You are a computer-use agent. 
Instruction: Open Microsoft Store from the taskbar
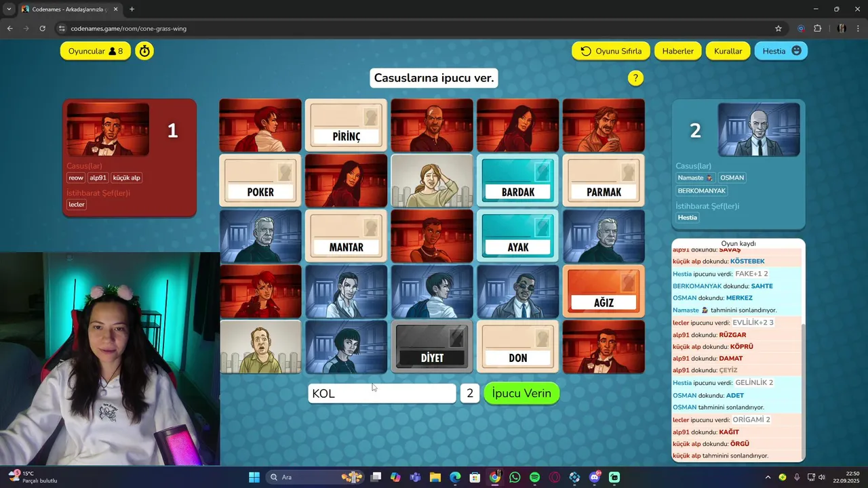tap(475, 477)
